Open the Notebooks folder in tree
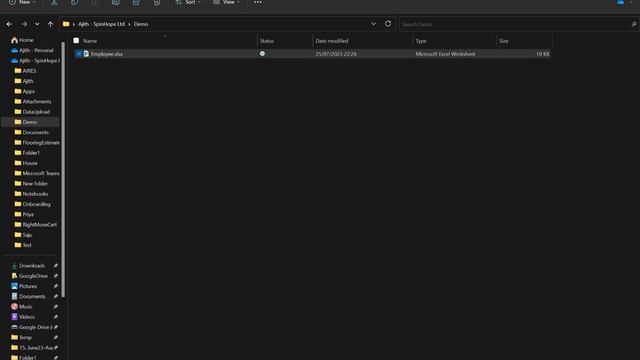 coord(31,194)
